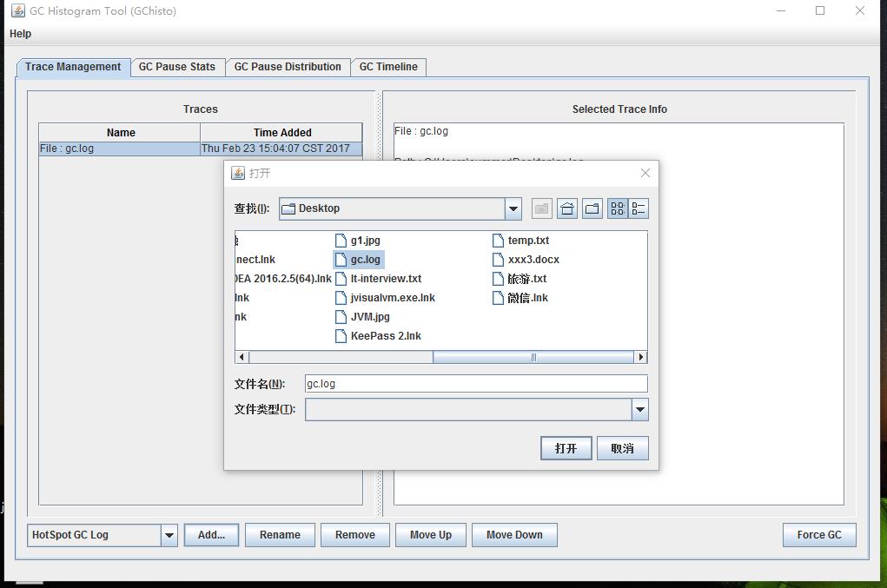Viewport: 887px width, 588px height.
Task: Toggle the List view icon
Action: 618,208
